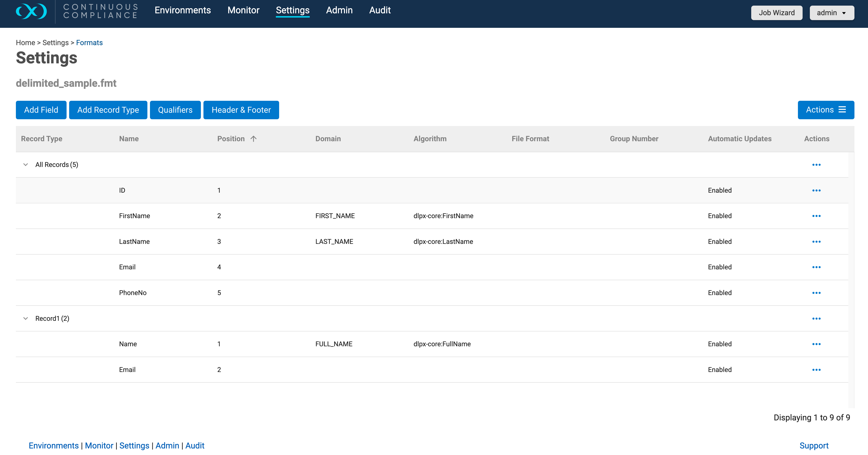
Task: Open actions menu for Record1 group row
Action: pos(816,318)
